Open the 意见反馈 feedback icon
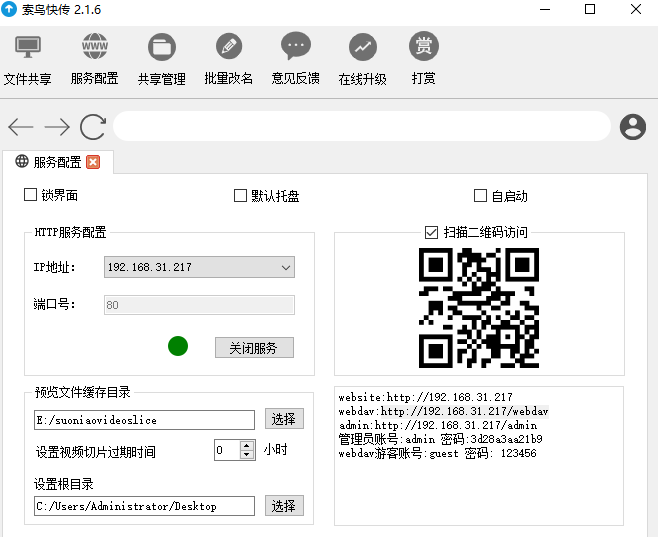The width and height of the screenshot is (658, 537). coord(295,47)
